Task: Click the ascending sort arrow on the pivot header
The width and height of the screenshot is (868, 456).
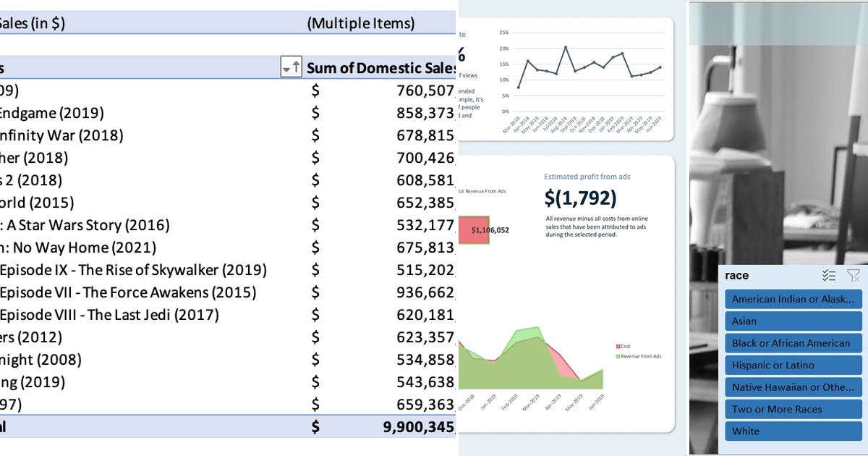Action: pos(297,67)
